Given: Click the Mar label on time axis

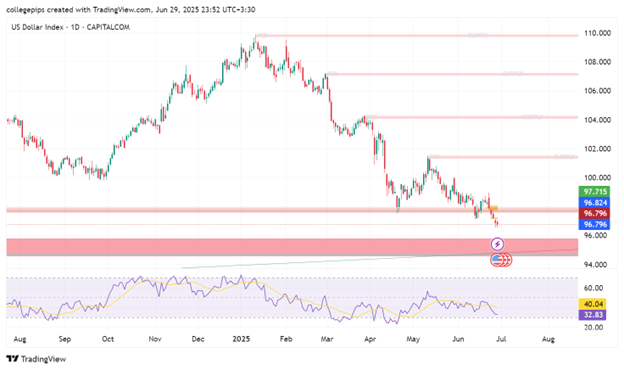Looking at the screenshot, I should point(327,339).
